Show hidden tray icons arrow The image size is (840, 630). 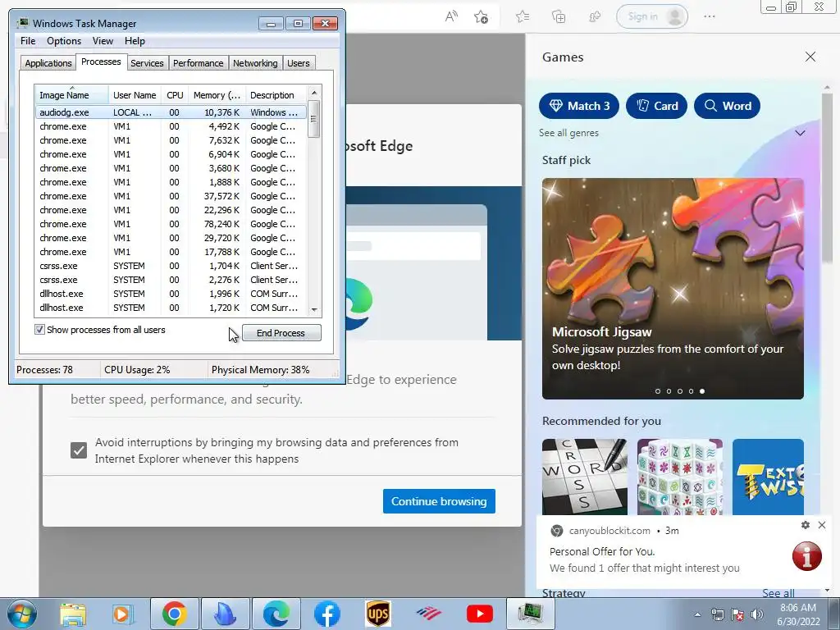(x=697, y=614)
